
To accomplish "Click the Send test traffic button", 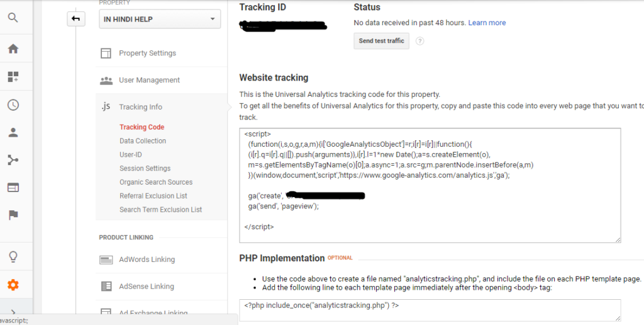I will [x=382, y=41].
